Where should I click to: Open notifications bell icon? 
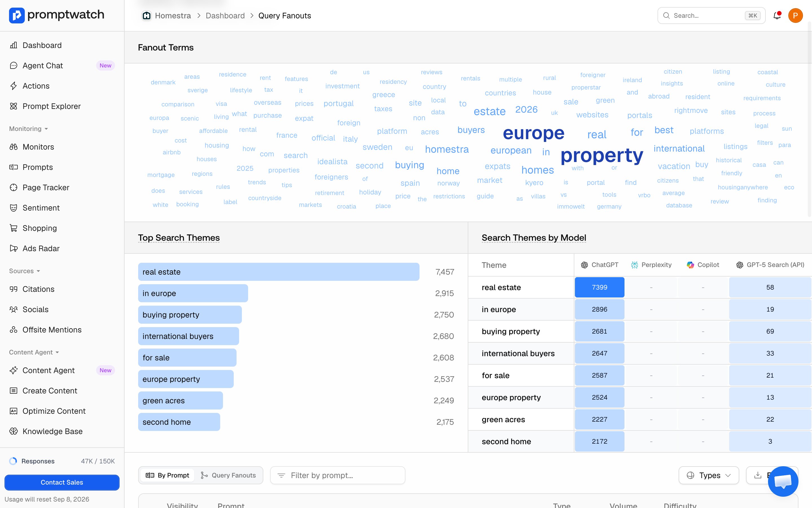pos(777,16)
